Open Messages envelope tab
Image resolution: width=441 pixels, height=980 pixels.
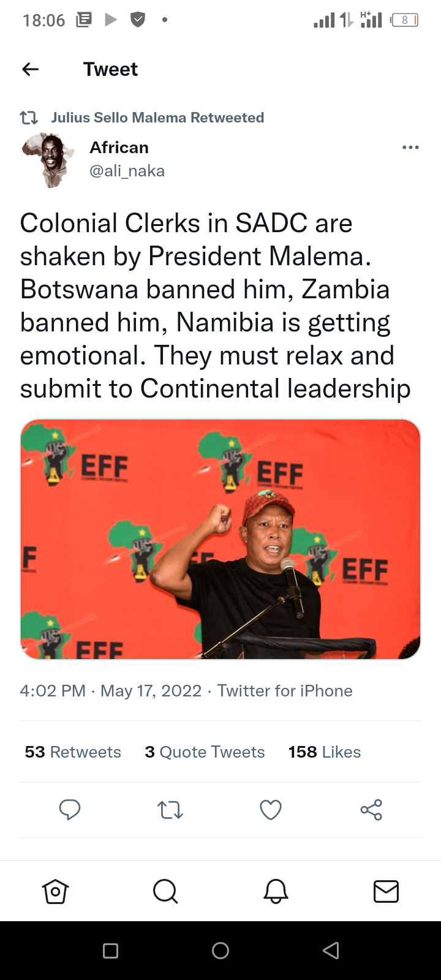pos(386,892)
